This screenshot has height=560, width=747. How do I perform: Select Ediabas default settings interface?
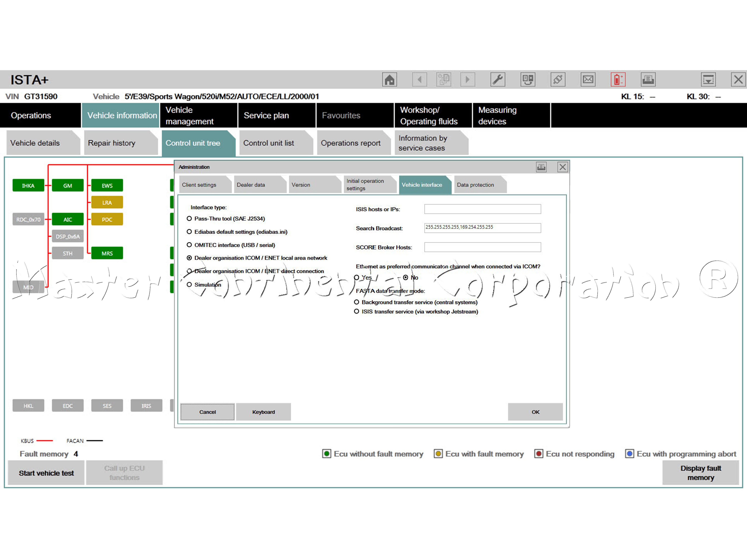(x=189, y=232)
